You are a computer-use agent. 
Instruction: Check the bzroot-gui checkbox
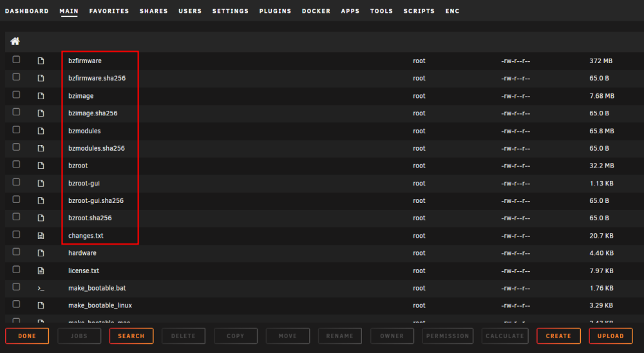coord(16,182)
